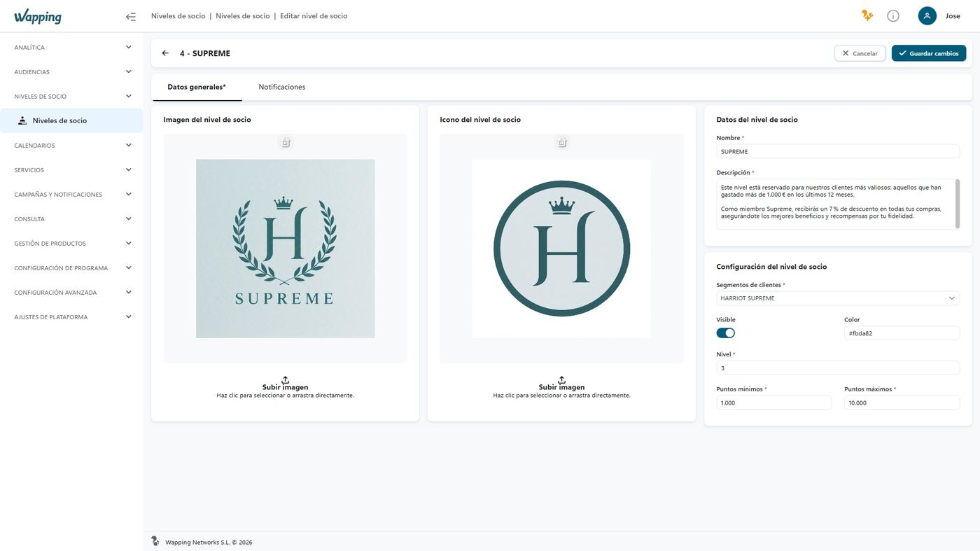Expand the Ajustes de Plataforma section
Image resolution: width=980 pixels, height=551 pixels.
coord(71,317)
